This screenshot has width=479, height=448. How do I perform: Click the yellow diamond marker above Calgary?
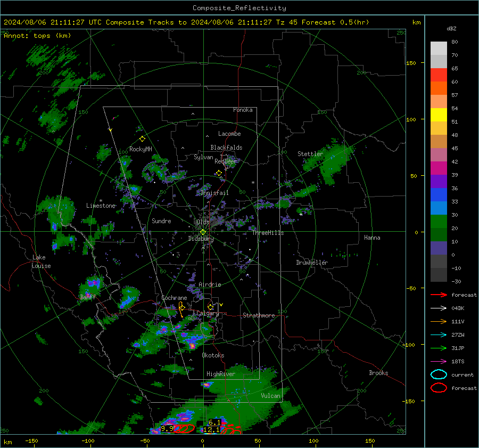pyautogui.click(x=210, y=307)
